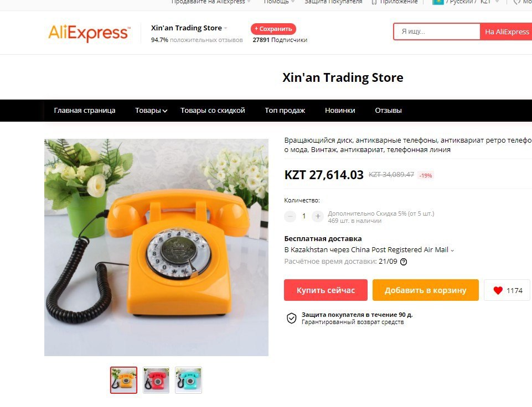Click the Купить сейчас button
This screenshot has height=407, width=532.
click(326, 290)
